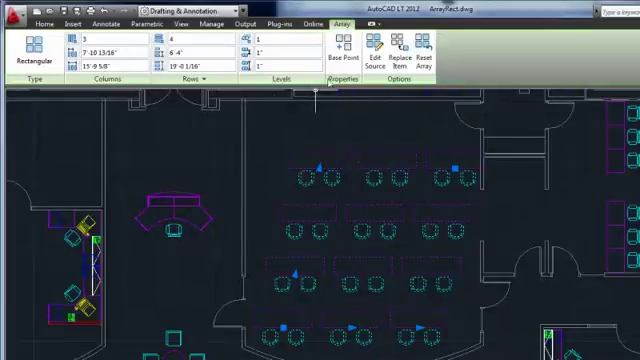Select the blue triangle grip on top chair row
The height and width of the screenshot is (360, 640).
(x=320, y=167)
